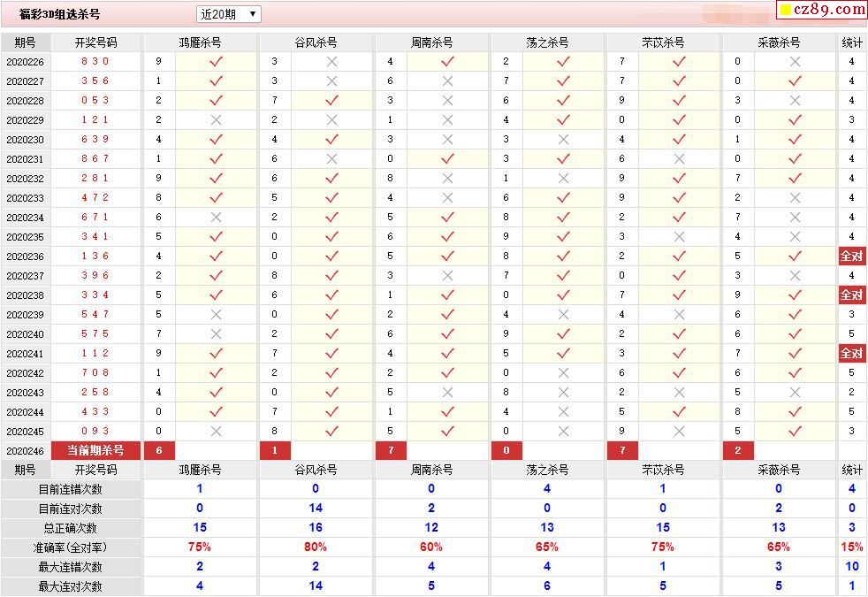Screen dimensions: 868x597
Task: Click the checkmark under 谷风杀号 for 2020244
Action: point(329,411)
